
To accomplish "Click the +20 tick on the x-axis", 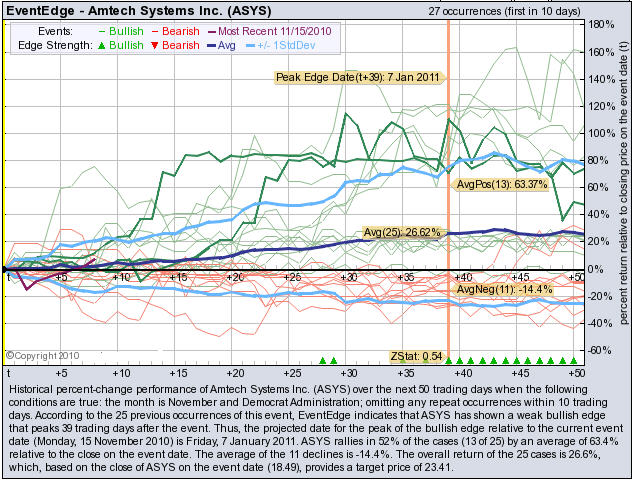I will [235, 276].
